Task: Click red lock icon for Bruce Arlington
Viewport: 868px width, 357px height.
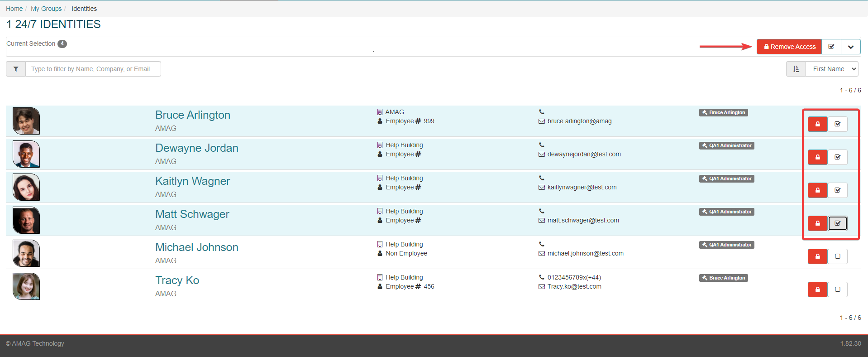Action: click(x=817, y=124)
